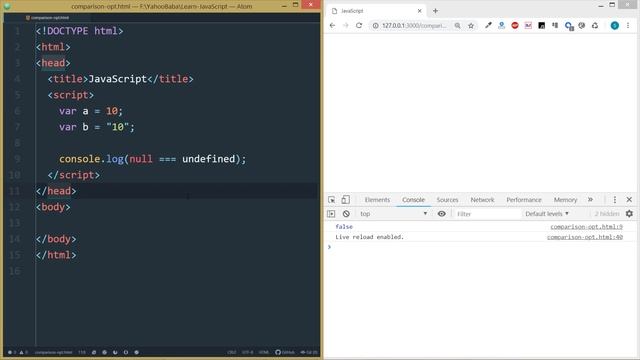The width and height of the screenshot is (640, 360).
Task: Reload the page in Chrome
Action: [359, 25]
